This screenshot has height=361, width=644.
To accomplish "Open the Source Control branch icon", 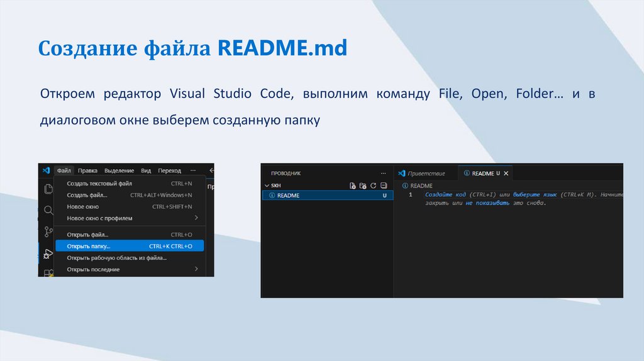I will point(48,231).
